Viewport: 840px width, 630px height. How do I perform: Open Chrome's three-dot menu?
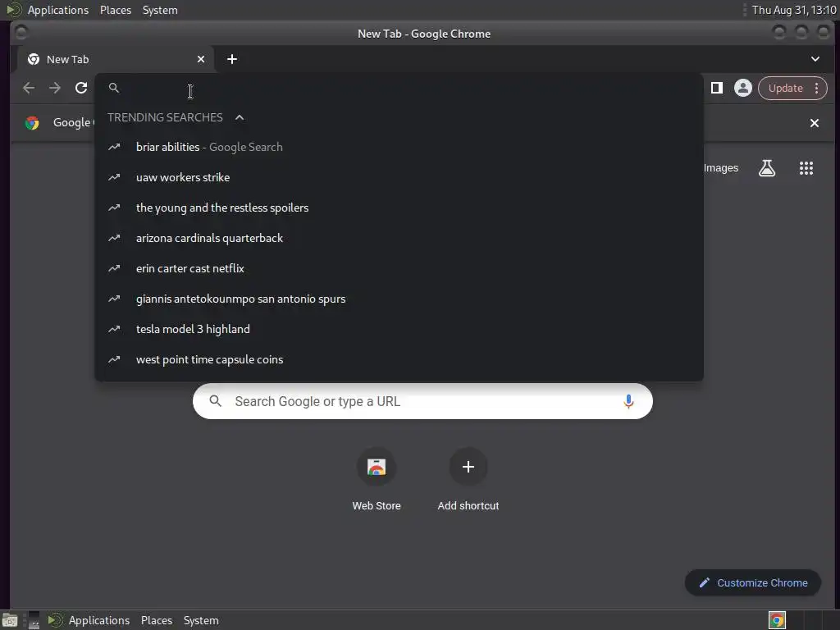click(816, 88)
